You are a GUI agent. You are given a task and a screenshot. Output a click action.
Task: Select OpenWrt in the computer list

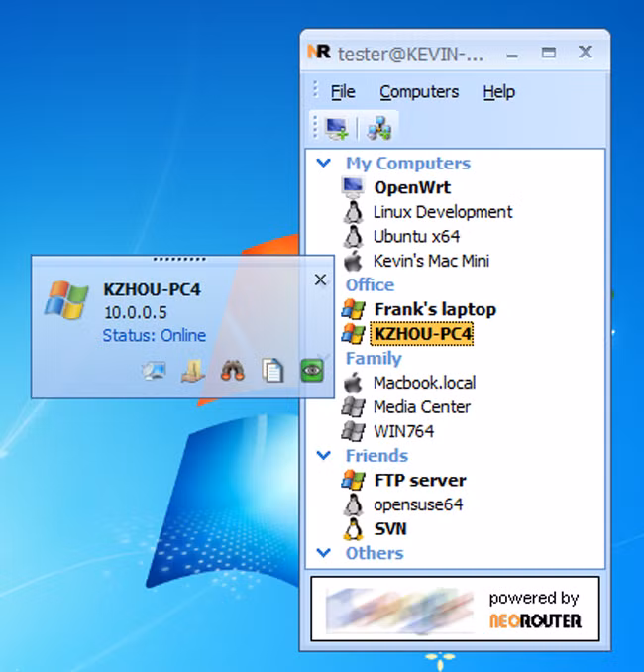(411, 187)
